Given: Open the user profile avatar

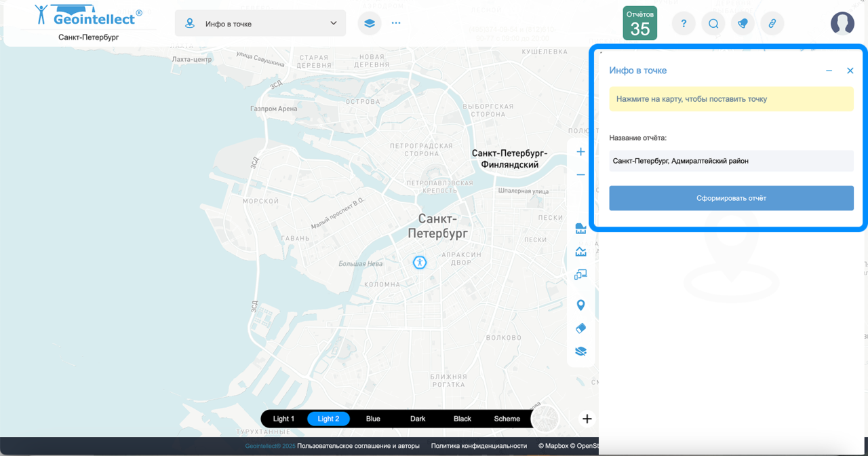Looking at the screenshot, I should click(x=842, y=23).
